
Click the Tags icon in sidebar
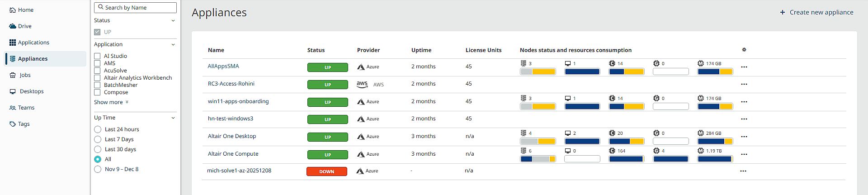point(13,124)
